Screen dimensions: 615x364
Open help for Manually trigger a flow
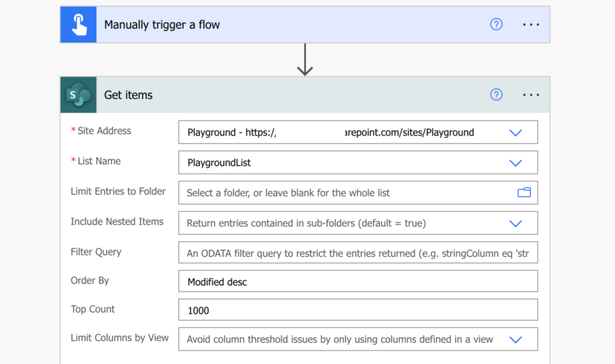496,25
